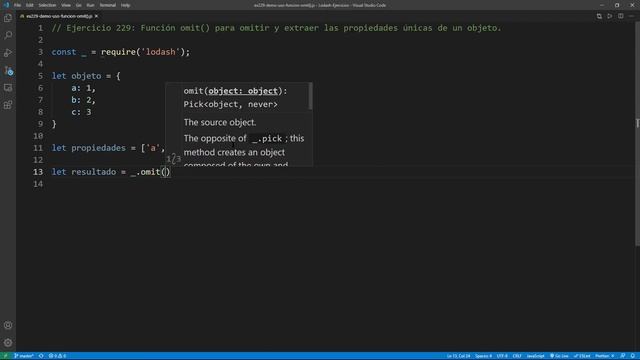
Task: Open the Run and Debug view
Action: coord(8,53)
